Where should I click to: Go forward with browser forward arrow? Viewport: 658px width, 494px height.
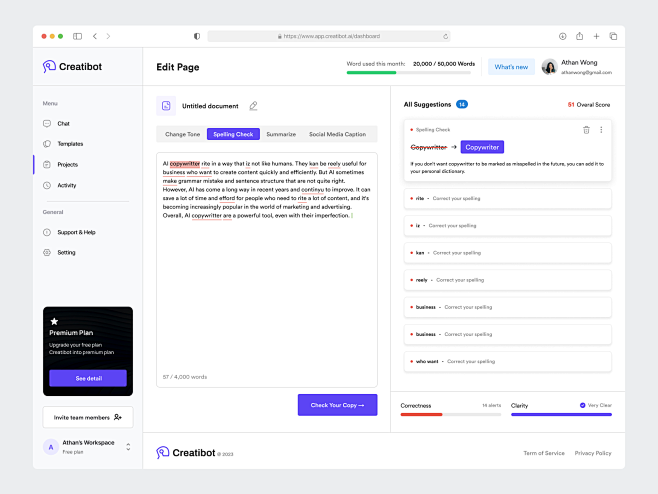108,36
